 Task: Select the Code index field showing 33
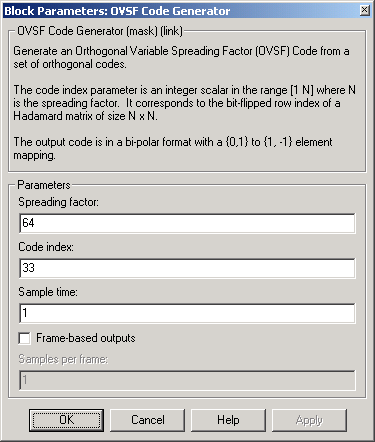tap(187, 268)
